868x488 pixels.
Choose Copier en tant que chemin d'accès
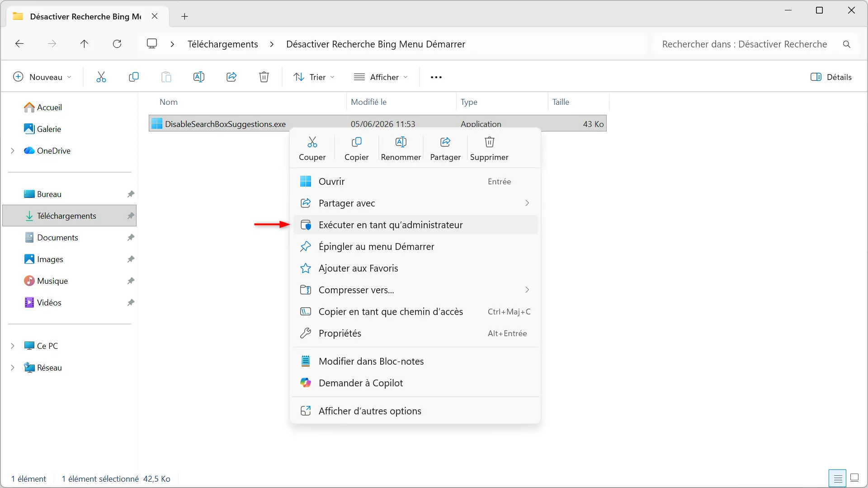point(415,312)
